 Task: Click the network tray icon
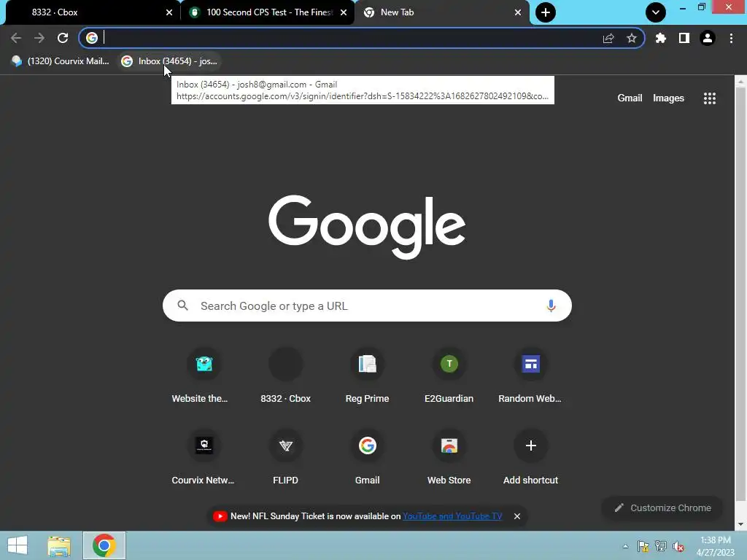[661, 546]
